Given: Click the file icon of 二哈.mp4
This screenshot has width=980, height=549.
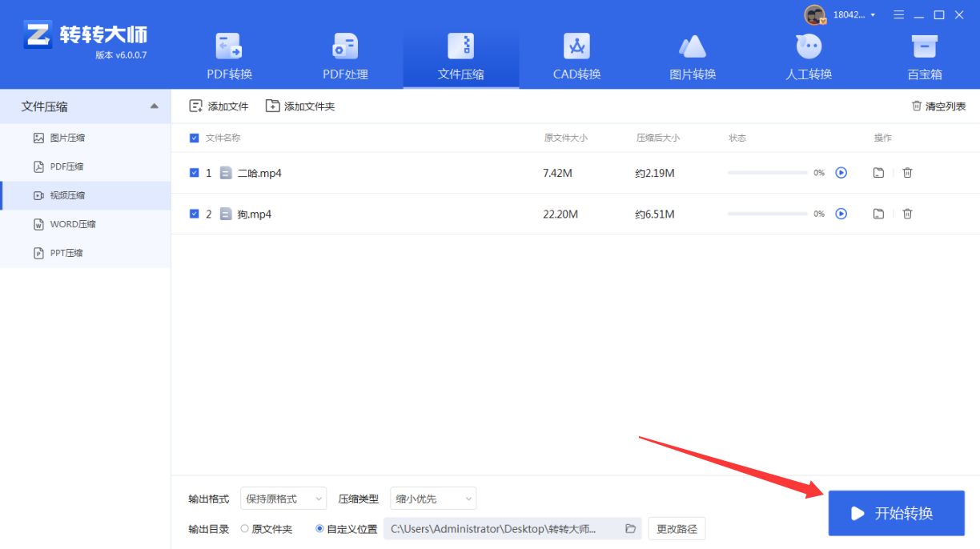Looking at the screenshot, I should click(x=226, y=173).
